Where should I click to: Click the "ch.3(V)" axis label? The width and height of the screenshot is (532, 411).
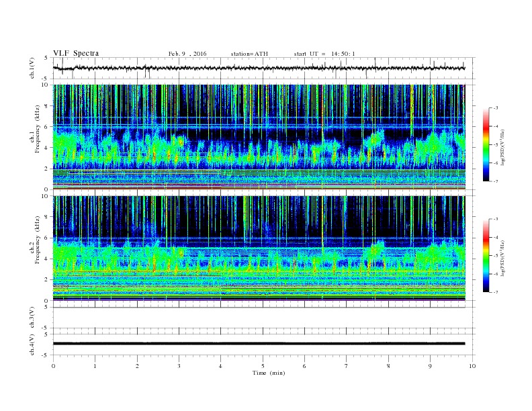[x=32, y=318]
